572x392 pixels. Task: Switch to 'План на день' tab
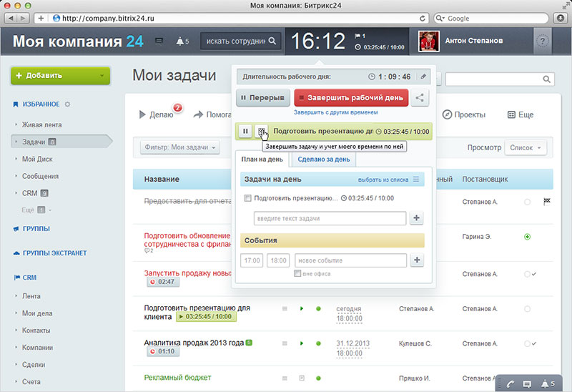click(x=262, y=160)
